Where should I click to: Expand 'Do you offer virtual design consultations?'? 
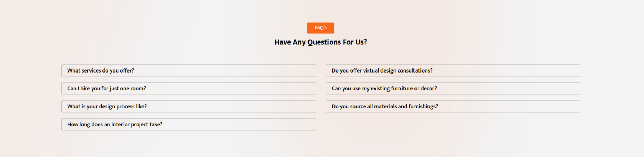(453, 70)
